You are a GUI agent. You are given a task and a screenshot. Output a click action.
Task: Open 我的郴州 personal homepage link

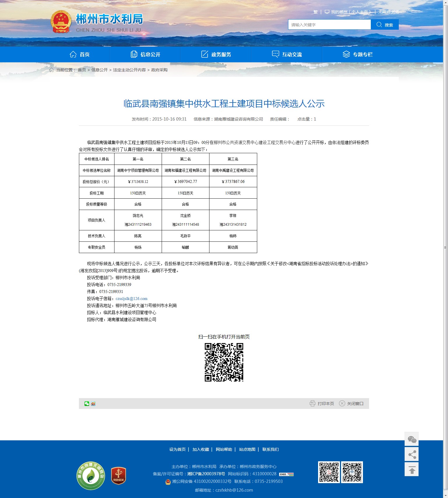pyautogui.click(x=351, y=12)
